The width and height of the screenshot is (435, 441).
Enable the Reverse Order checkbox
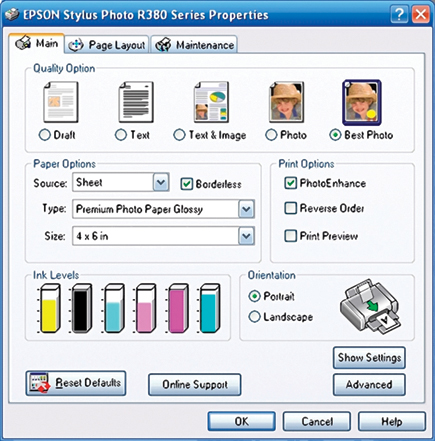[x=290, y=208]
